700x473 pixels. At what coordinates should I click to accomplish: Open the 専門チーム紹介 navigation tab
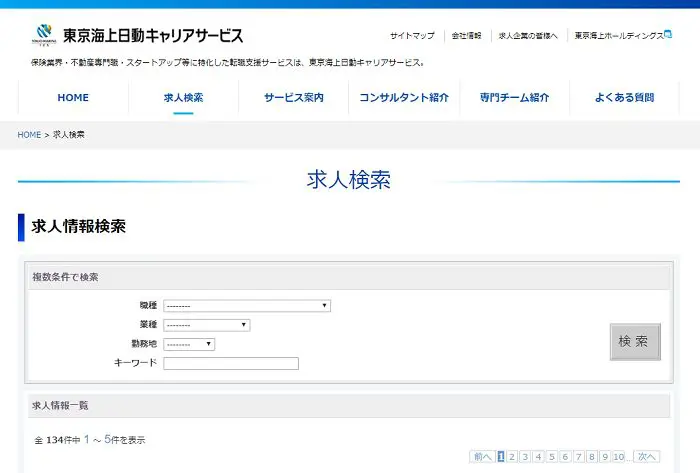[514, 97]
